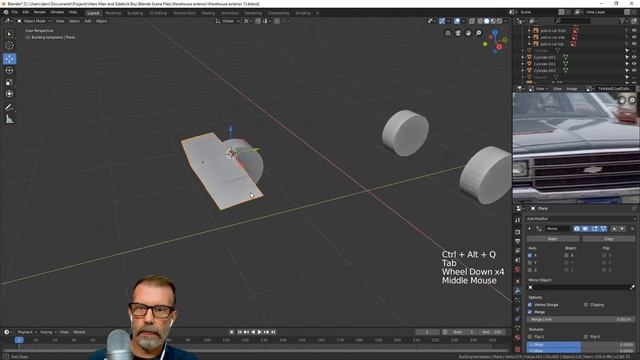Play the animation in timeline
Image resolution: width=640 pixels, height=360 pixels.
[x=260, y=332]
